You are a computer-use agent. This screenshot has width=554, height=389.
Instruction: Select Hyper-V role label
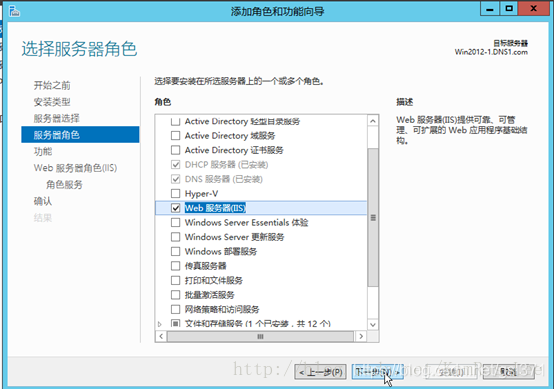pos(201,194)
